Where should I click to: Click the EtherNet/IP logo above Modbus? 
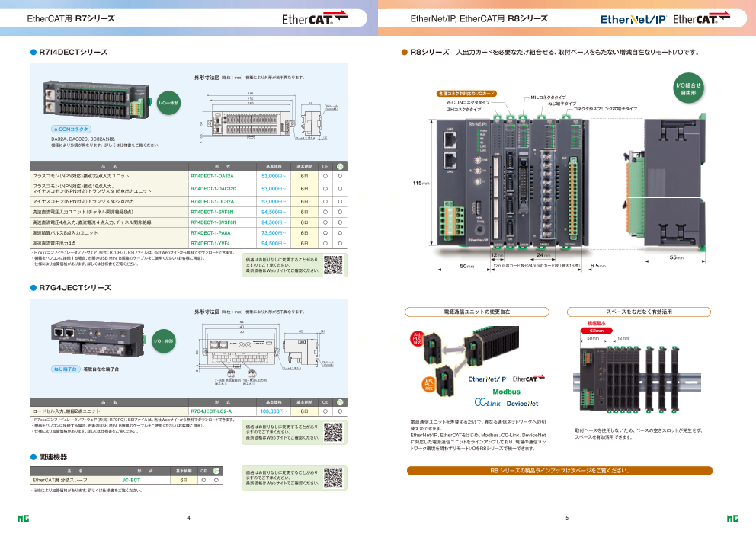click(x=487, y=379)
